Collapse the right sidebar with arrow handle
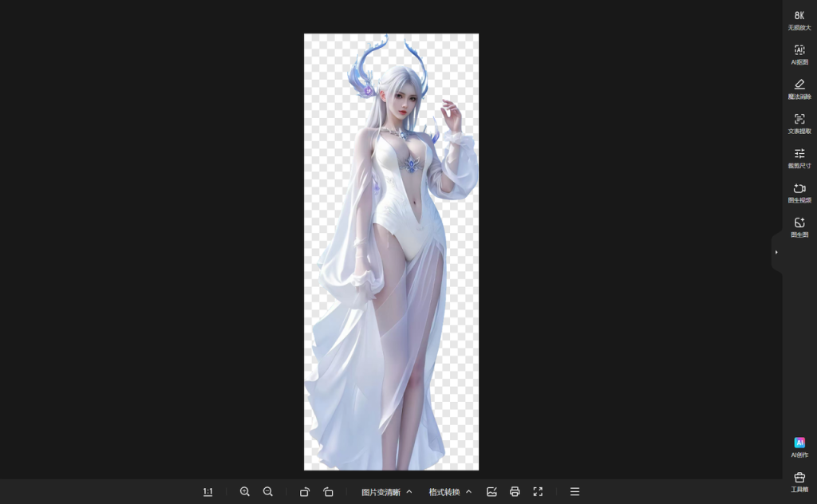 tap(776, 253)
